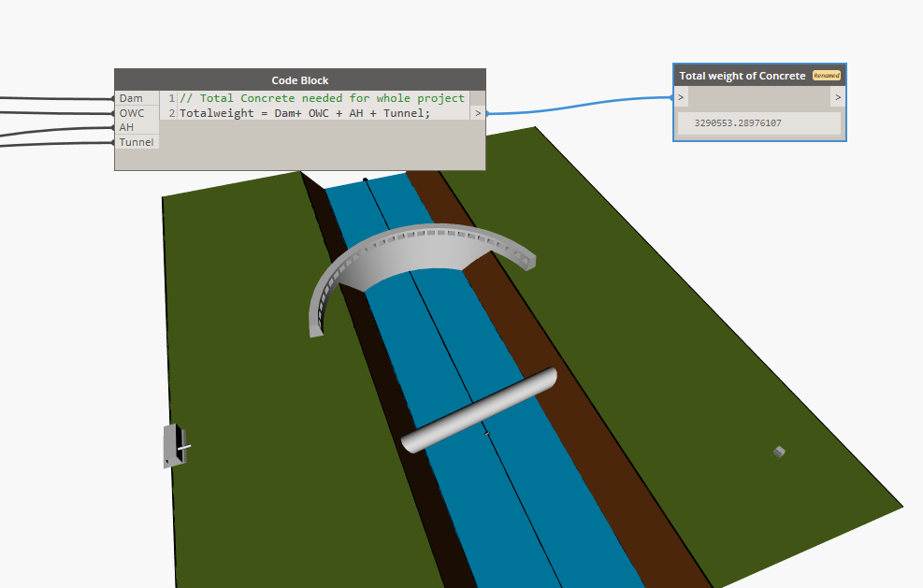Click the Renamed badge on Watch node
This screenshot has height=588, width=923.
click(827, 76)
